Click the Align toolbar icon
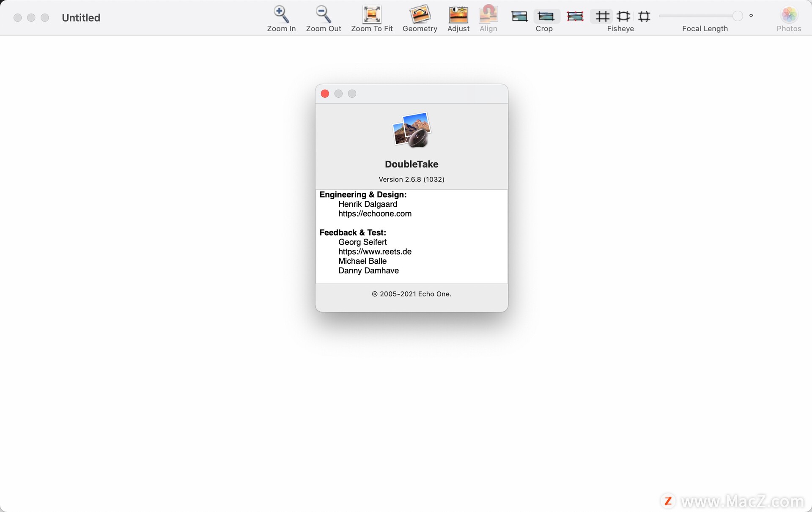Image resolution: width=812 pixels, height=512 pixels. 488,14
